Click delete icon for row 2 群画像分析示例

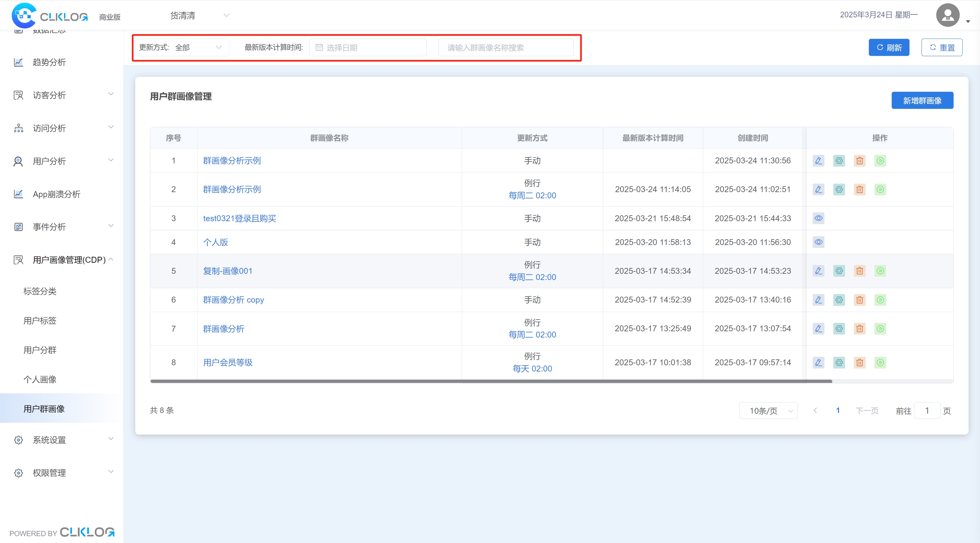click(859, 189)
